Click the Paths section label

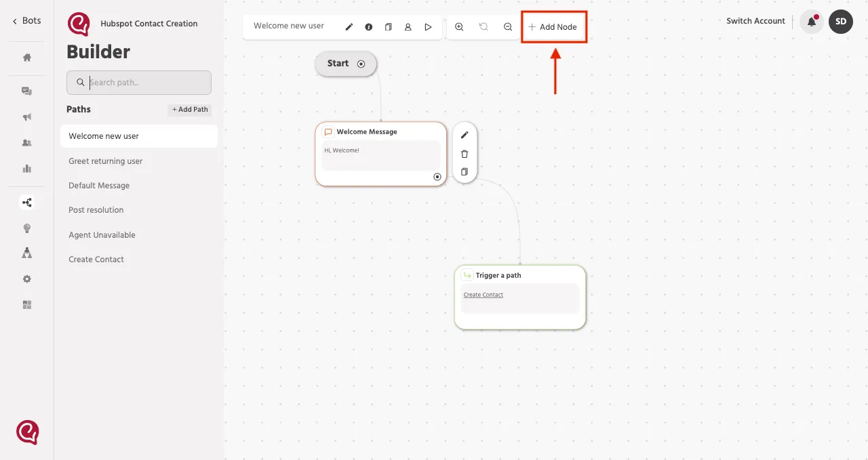coord(79,109)
